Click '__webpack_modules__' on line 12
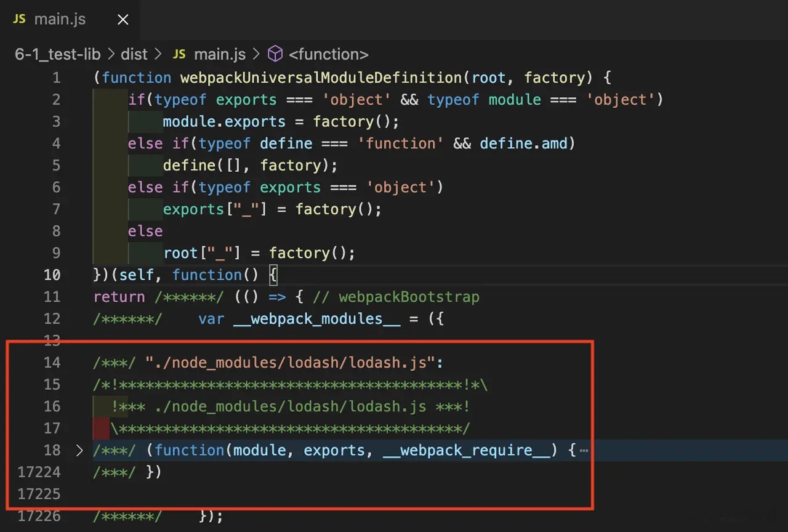Image resolution: width=788 pixels, height=532 pixels. [317, 319]
